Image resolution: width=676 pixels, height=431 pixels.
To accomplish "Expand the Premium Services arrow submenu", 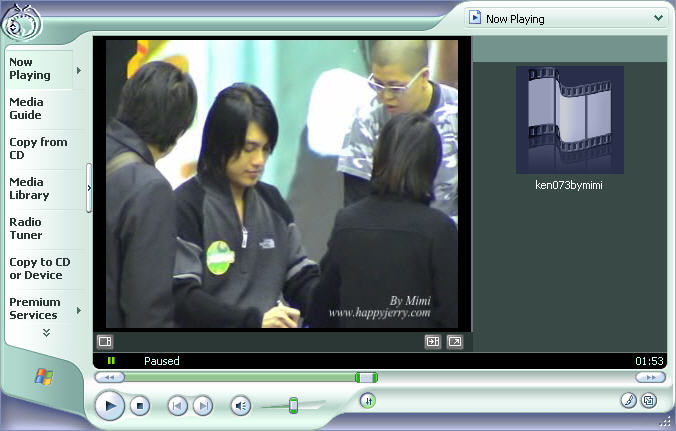I will (79, 310).
